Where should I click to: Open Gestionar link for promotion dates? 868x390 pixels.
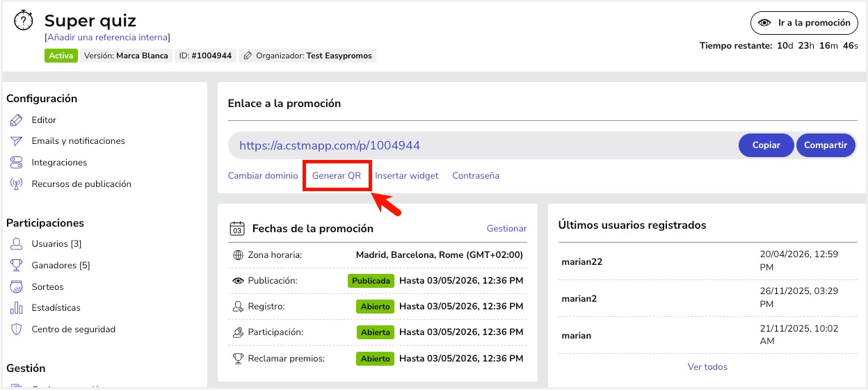(506, 229)
